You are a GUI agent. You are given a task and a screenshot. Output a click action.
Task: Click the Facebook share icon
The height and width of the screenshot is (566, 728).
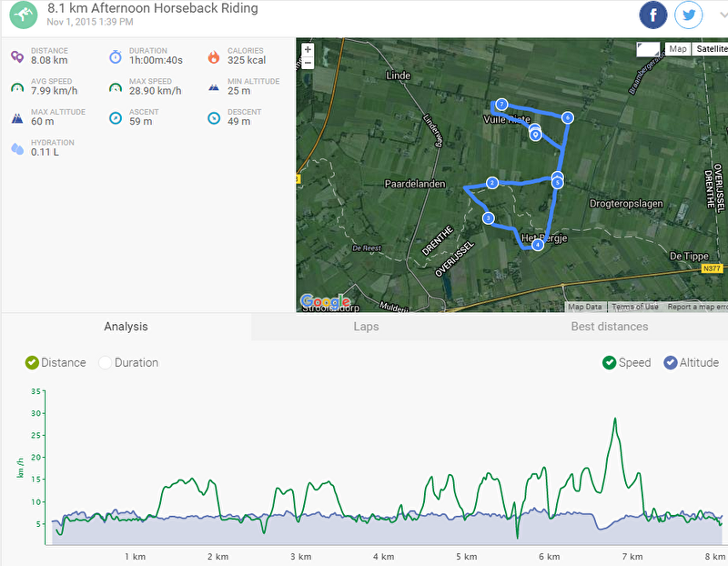[653, 15]
